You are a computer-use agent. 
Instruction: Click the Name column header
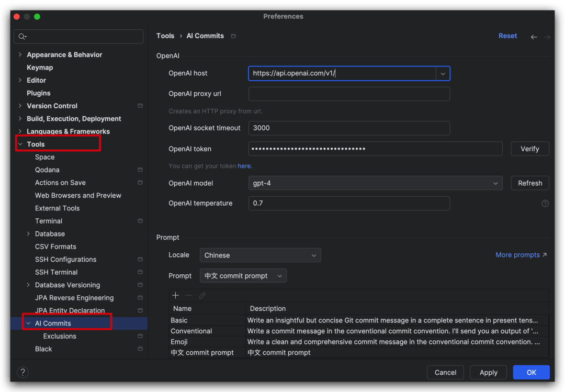(208, 309)
